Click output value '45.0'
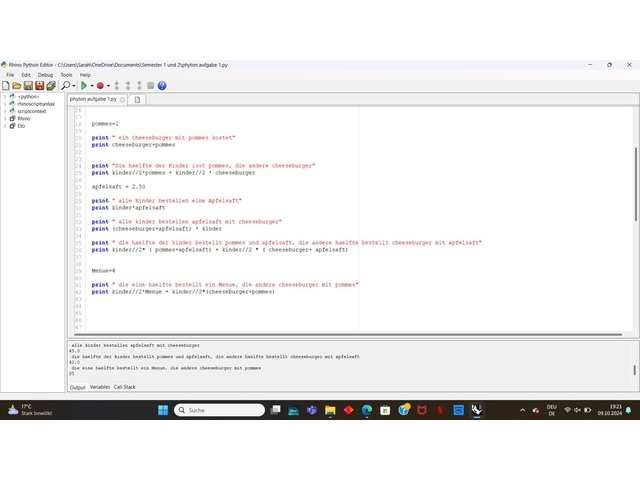 coord(75,351)
